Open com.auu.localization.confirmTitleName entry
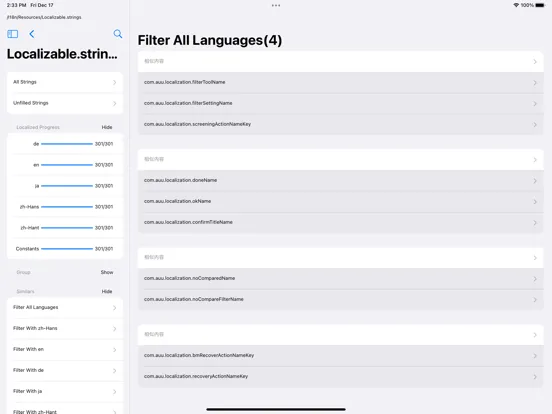552x414 pixels. pyautogui.click(x=340, y=222)
